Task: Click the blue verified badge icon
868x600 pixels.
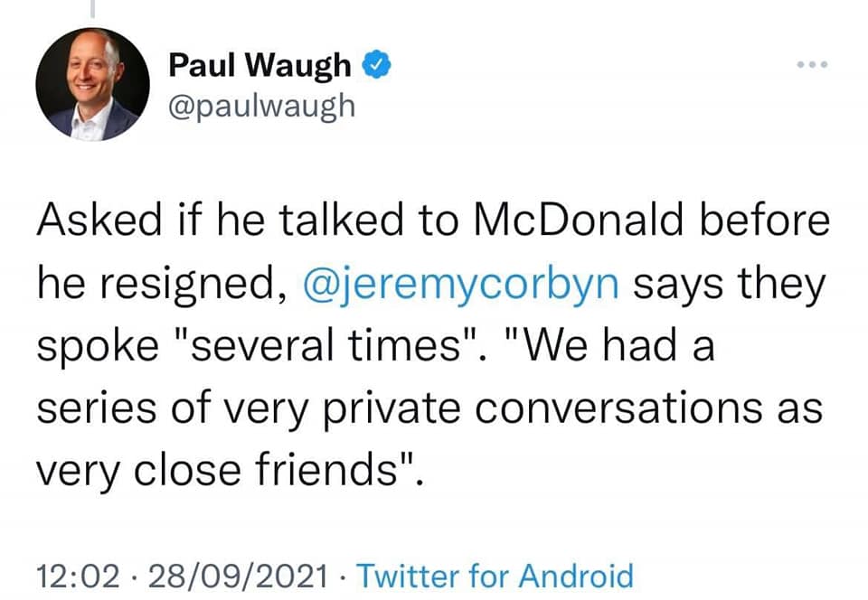Action: pyautogui.click(x=376, y=65)
